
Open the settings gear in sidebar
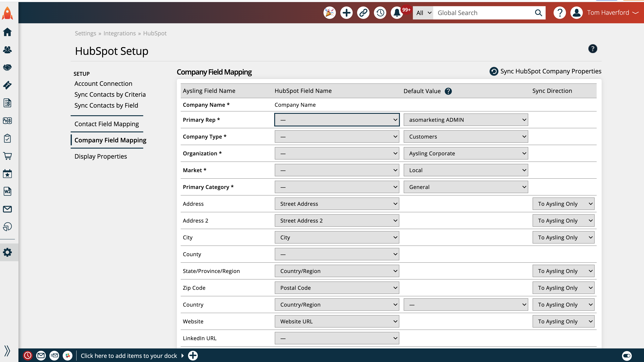[x=8, y=252]
